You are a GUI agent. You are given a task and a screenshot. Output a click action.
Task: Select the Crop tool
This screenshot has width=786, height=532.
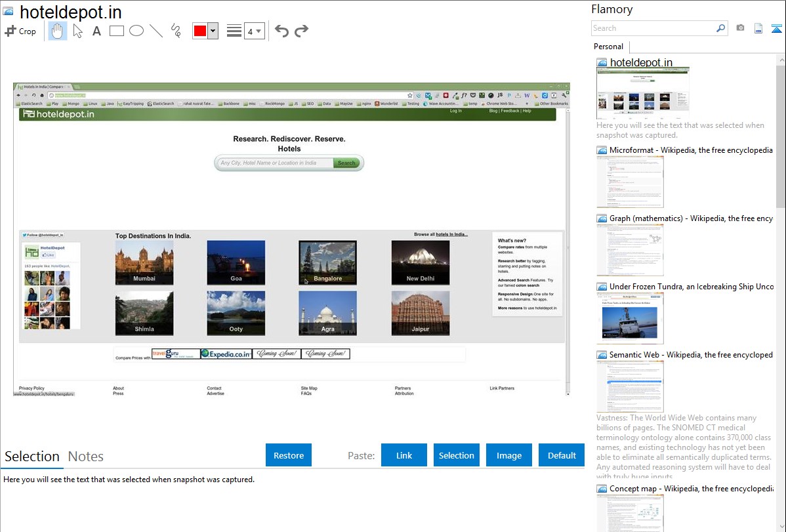click(x=20, y=31)
